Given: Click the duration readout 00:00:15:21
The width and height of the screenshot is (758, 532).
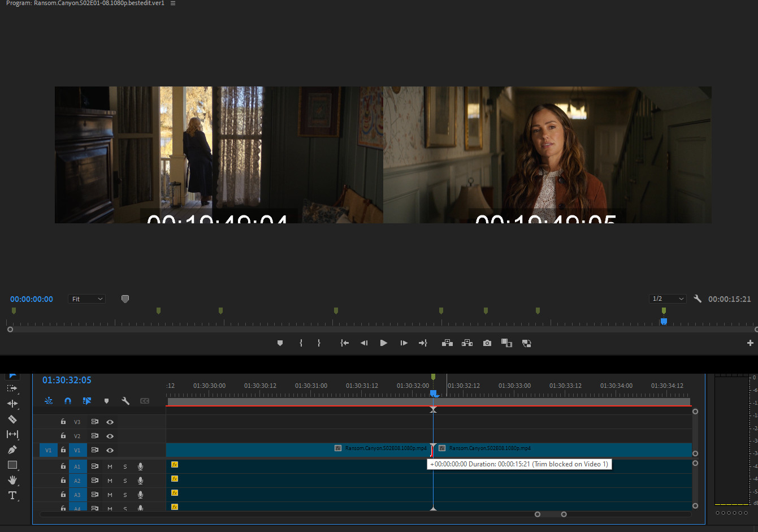Looking at the screenshot, I should tap(729, 299).
